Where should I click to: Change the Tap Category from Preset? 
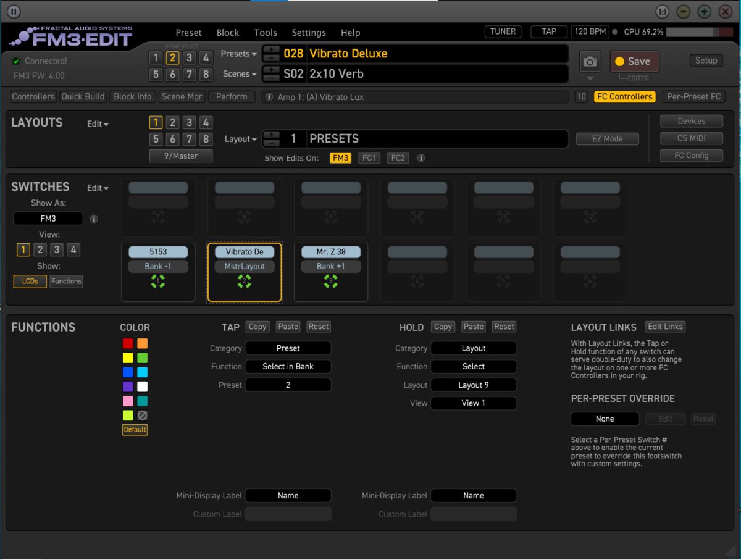(x=288, y=348)
